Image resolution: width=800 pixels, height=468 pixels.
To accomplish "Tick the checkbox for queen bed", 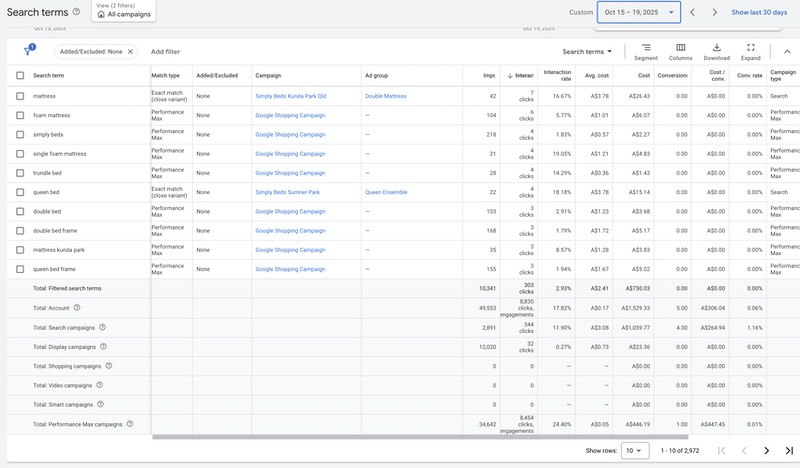I will click(x=20, y=192).
